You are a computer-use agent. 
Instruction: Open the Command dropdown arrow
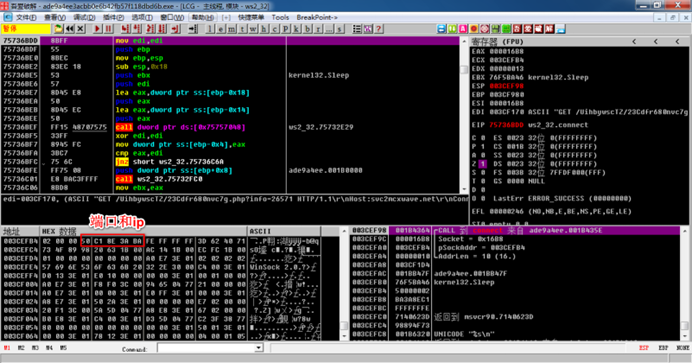(x=259, y=348)
